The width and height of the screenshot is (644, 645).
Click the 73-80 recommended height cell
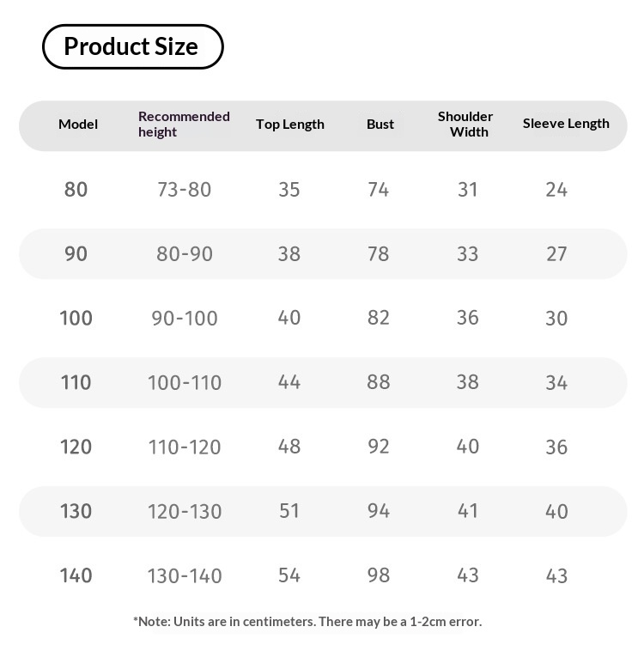(x=185, y=190)
